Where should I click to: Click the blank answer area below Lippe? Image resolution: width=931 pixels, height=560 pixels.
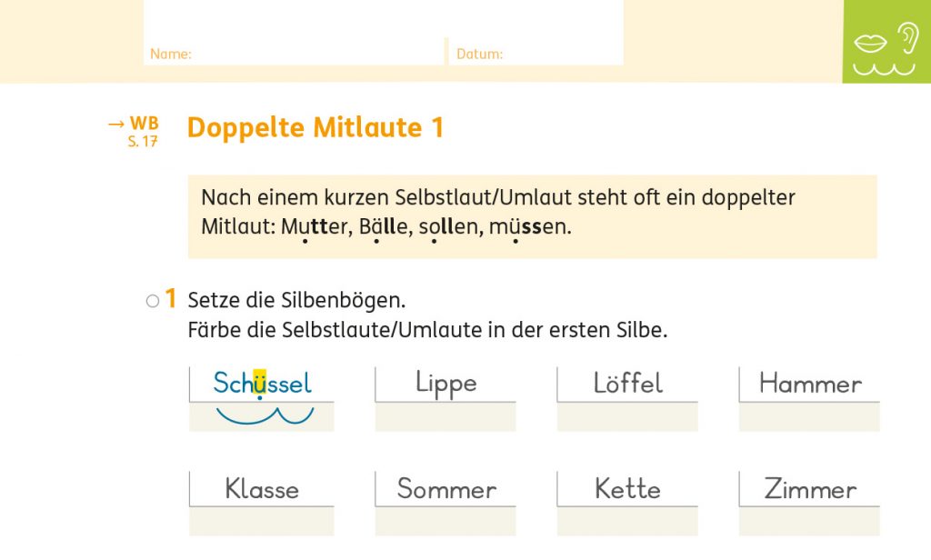click(445, 417)
